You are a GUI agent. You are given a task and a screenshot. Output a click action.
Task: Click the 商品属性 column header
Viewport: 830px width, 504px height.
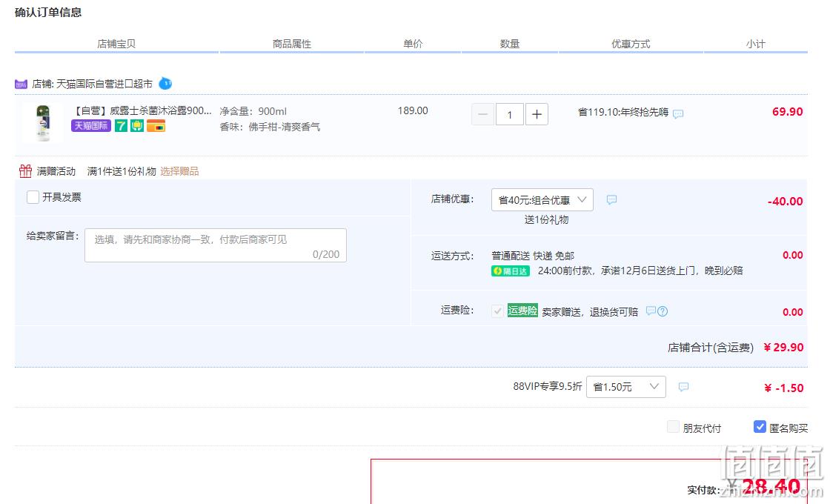pos(292,44)
